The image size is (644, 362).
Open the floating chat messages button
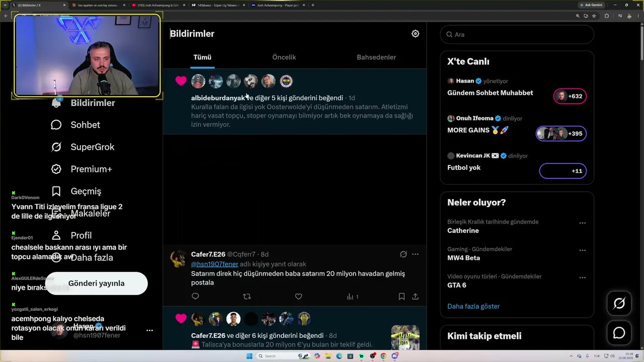pyautogui.click(x=619, y=333)
